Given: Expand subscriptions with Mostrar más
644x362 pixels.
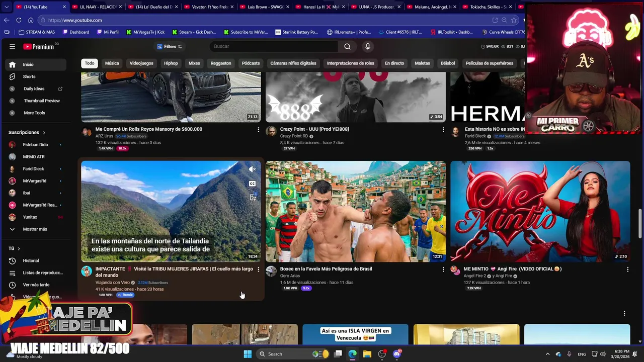Looking at the screenshot, I should pyautogui.click(x=35, y=229).
